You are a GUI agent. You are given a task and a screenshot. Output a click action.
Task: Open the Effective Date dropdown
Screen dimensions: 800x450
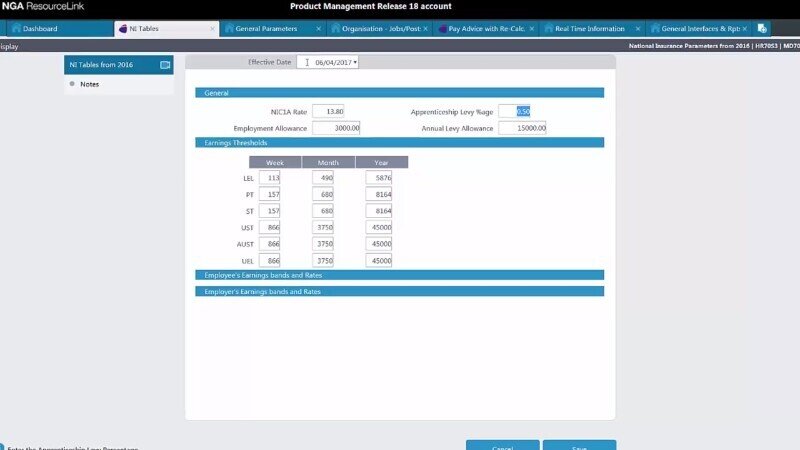[x=355, y=62]
